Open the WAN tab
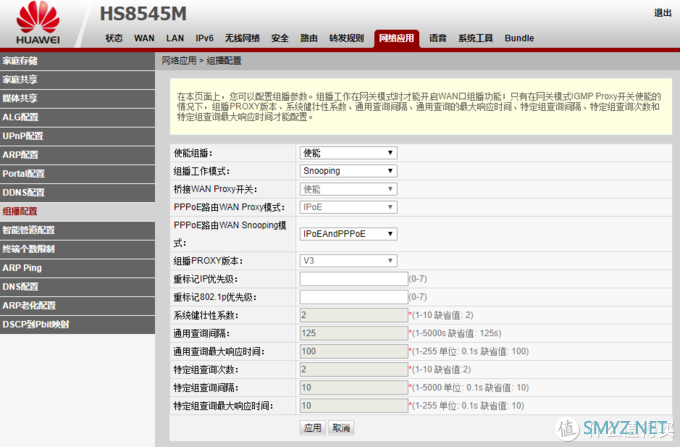This screenshot has height=447, width=680. pyautogui.click(x=144, y=38)
